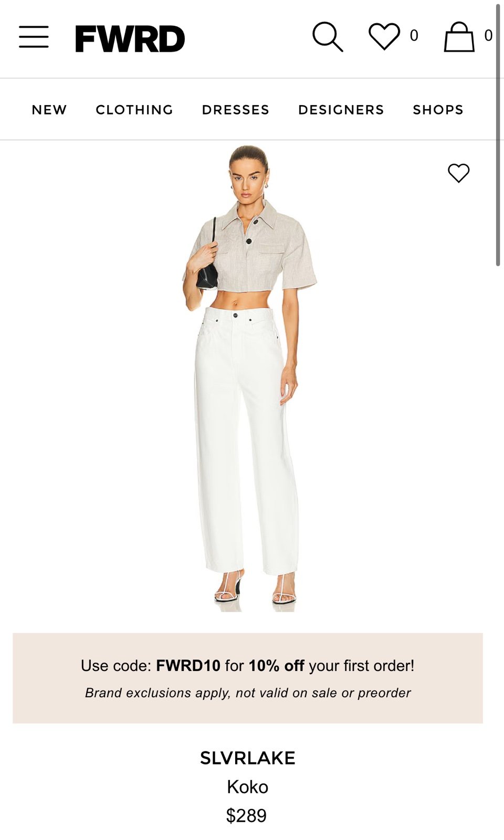Open the SLVRLAKE brand link
The image size is (504, 840).
pyautogui.click(x=248, y=758)
